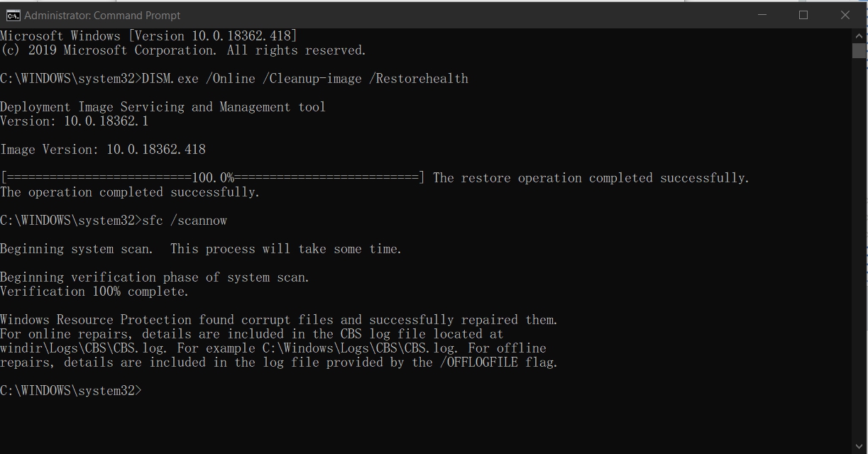This screenshot has width=868, height=454.
Task: Click the 'Microsoft Windows [Version 10.0.18362.418]' line
Action: (148, 36)
